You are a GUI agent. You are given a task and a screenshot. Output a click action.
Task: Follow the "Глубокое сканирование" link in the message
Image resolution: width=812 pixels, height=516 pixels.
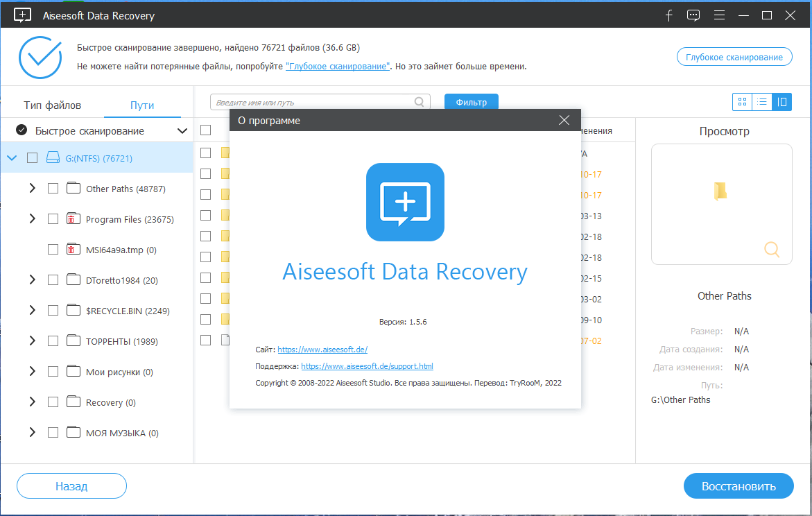click(338, 67)
